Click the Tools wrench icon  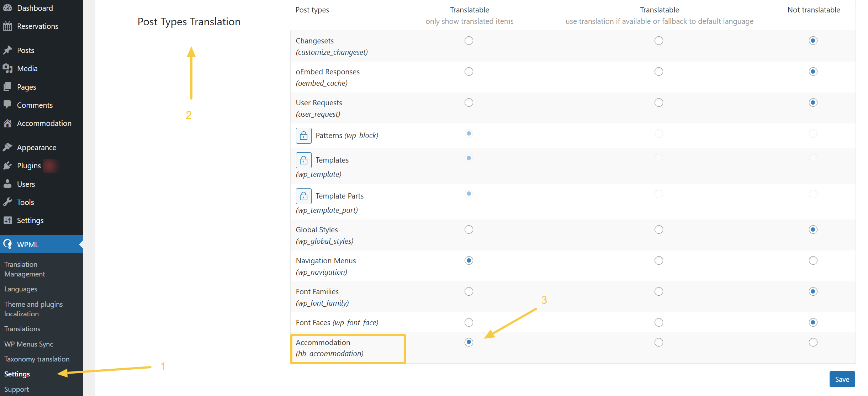7,202
